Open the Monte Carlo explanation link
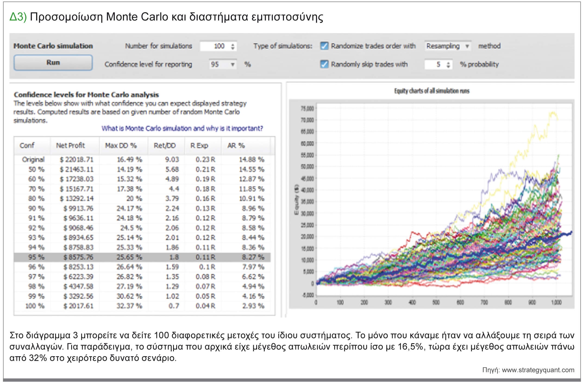Image resolution: width=588 pixels, height=388 pixels. pos(182,128)
